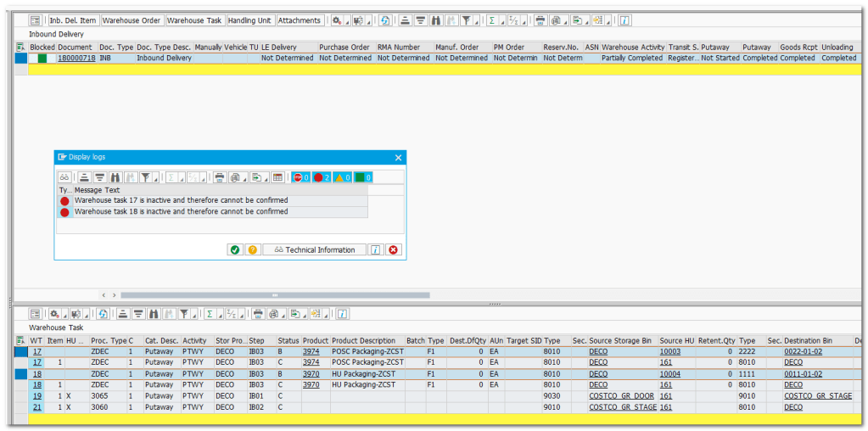
Task: Toggle the red error messages filter showing 2
Action: point(322,177)
